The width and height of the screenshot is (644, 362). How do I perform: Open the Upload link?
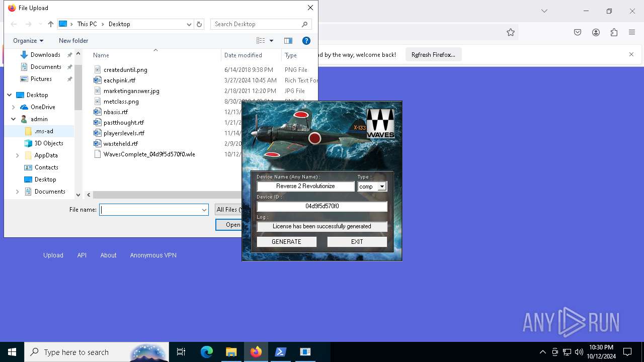(x=53, y=255)
